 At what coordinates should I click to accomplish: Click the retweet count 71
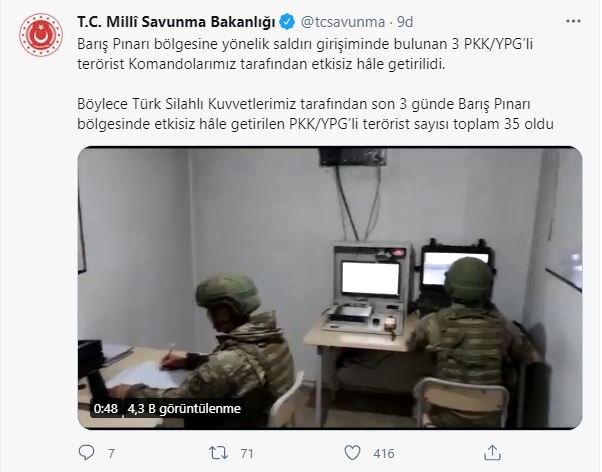(247, 454)
